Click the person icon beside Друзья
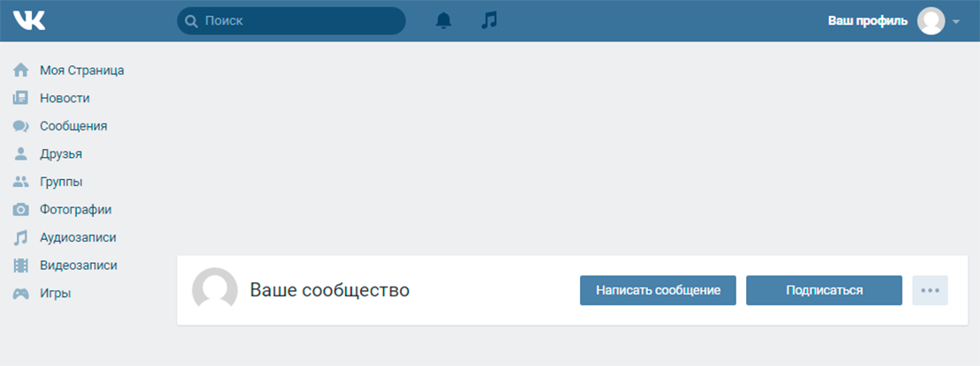Image resolution: width=980 pixels, height=366 pixels. click(21, 153)
